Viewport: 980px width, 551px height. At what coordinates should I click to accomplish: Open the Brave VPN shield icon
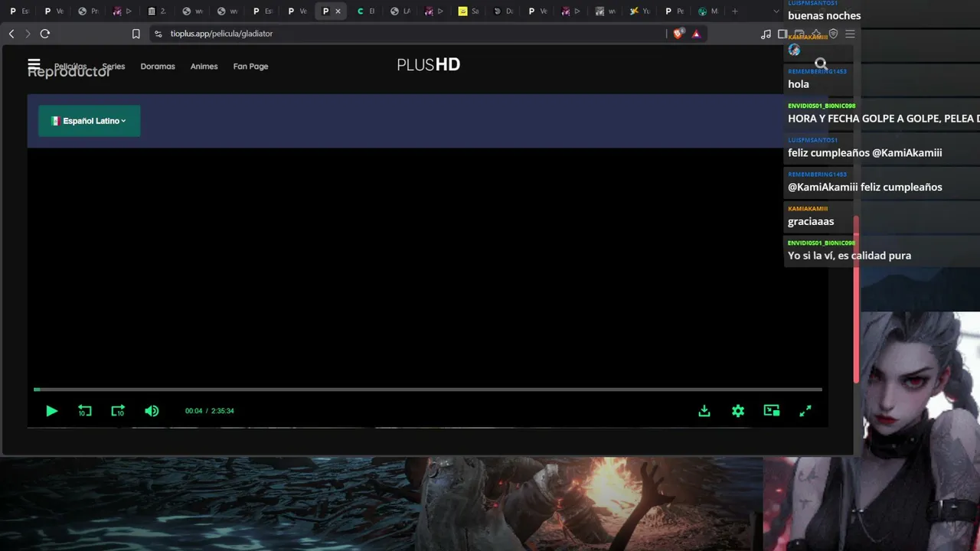tap(833, 34)
